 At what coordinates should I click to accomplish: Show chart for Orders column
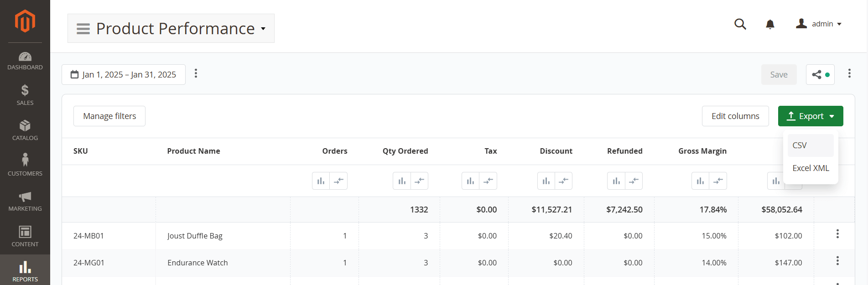pyautogui.click(x=321, y=181)
